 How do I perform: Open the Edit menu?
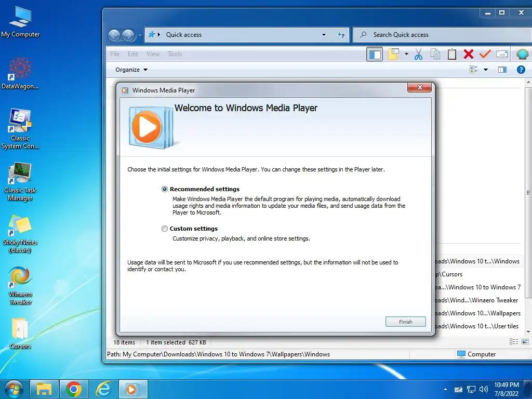pyautogui.click(x=132, y=54)
